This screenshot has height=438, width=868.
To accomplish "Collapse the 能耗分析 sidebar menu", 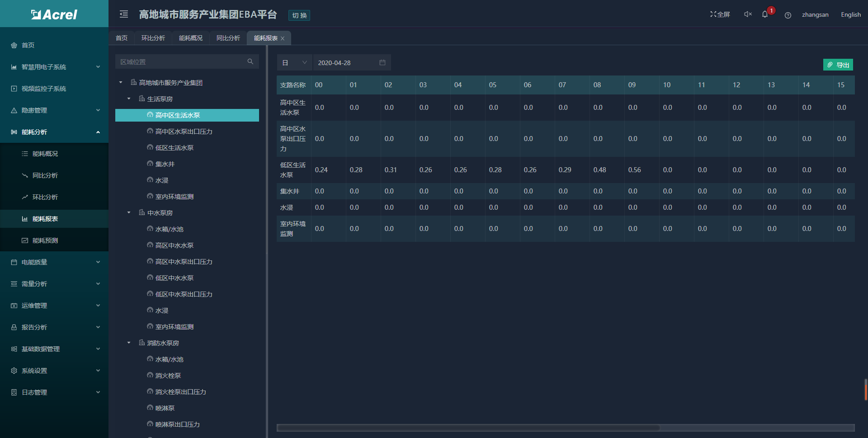I will pos(98,132).
